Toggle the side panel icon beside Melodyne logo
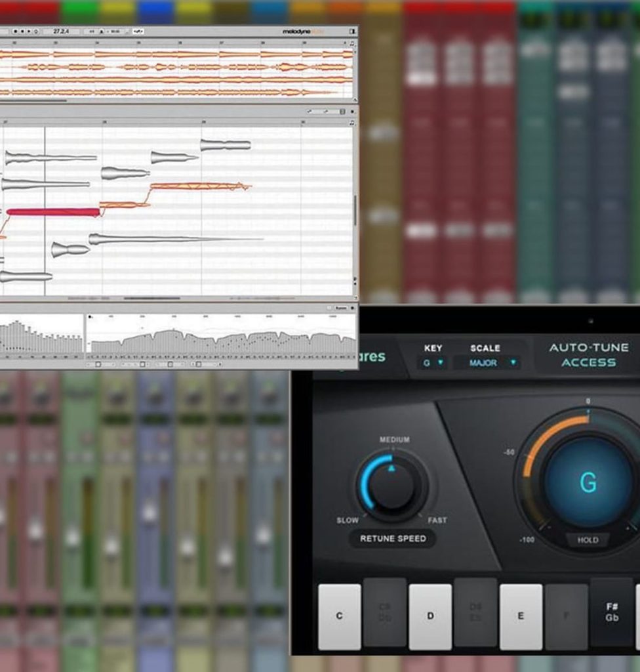Image resolution: width=640 pixels, height=672 pixels. pyautogui.click(x=352, y=31)
